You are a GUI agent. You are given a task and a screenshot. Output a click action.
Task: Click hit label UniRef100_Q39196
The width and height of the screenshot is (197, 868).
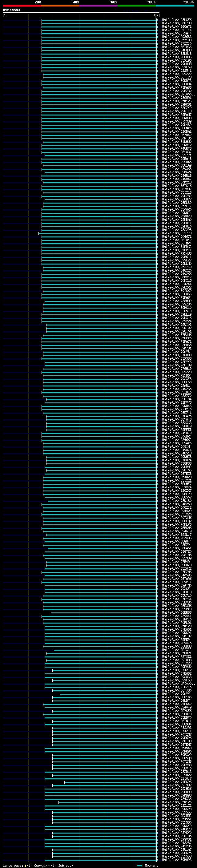[177, 61]
